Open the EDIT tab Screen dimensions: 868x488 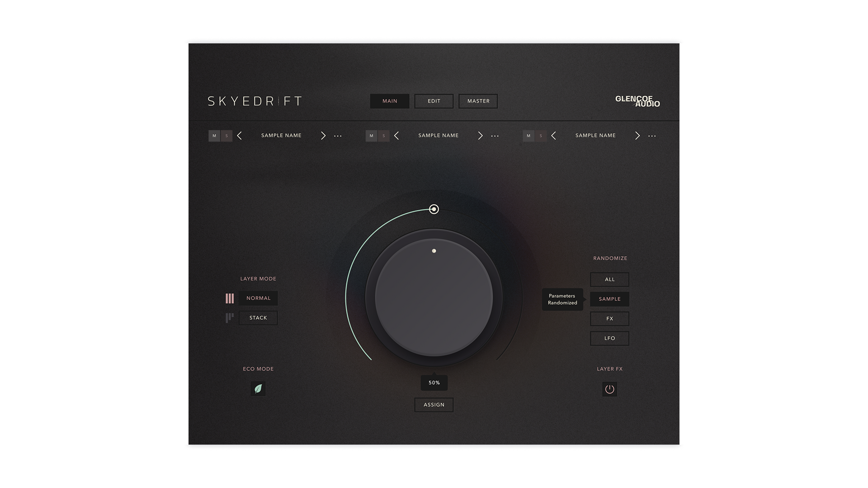[434, 101]
